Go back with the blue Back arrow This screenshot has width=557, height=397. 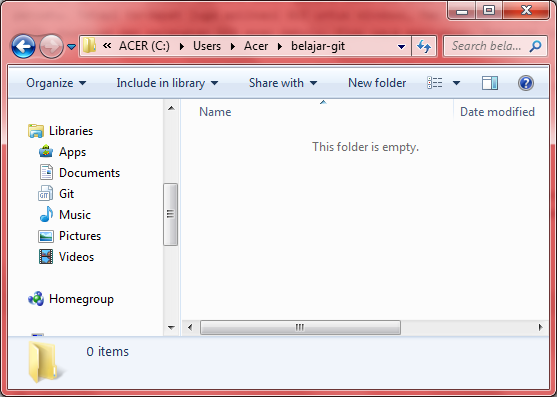23,46
